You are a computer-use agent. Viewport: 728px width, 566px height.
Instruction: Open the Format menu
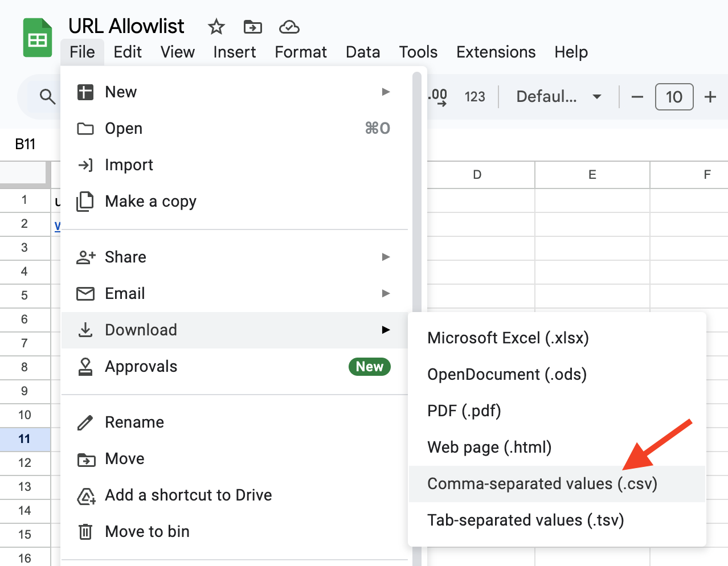pyautogui.click(x=301, y=52)
